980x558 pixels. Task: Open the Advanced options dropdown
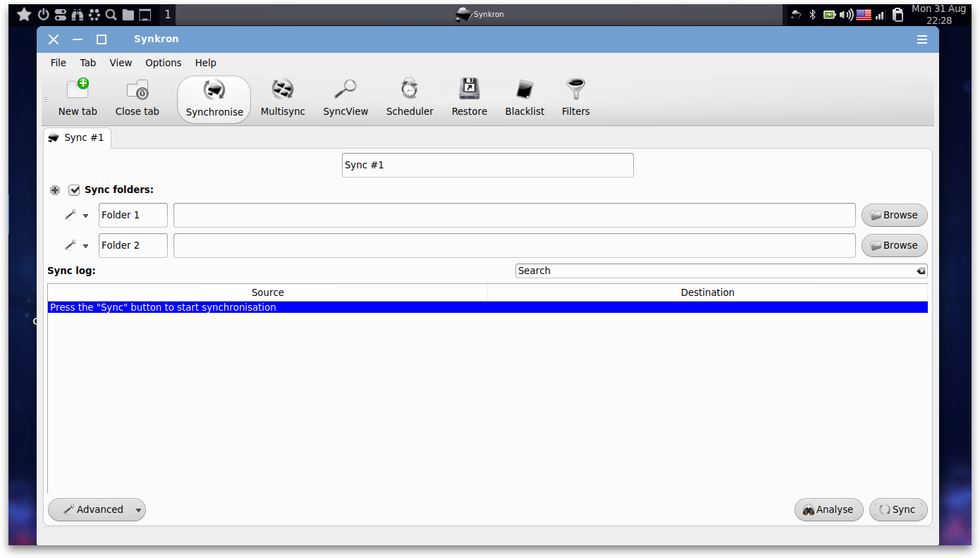tap(97, 509)
